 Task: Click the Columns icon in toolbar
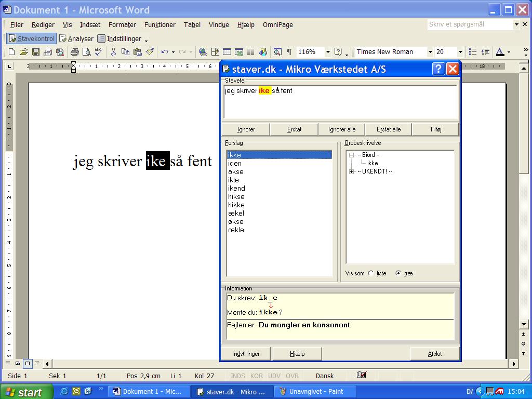pyautogui.click(x=251, y=52)
